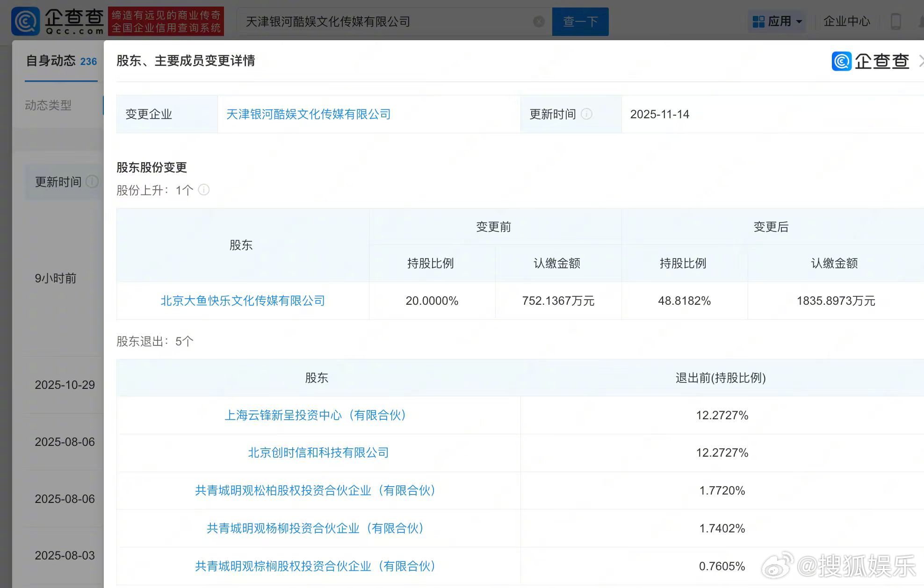Click the Qcc.com logo icon

click(x=26, y=21)
